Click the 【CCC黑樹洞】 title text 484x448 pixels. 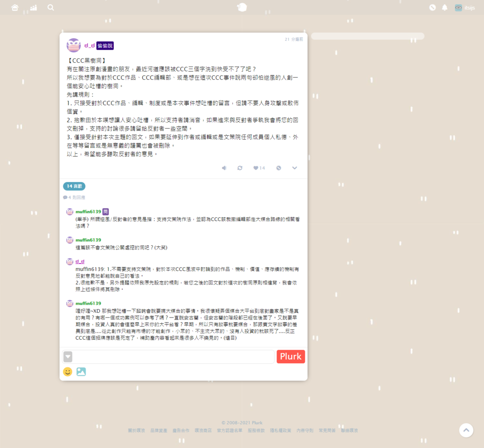coord(87,60)
